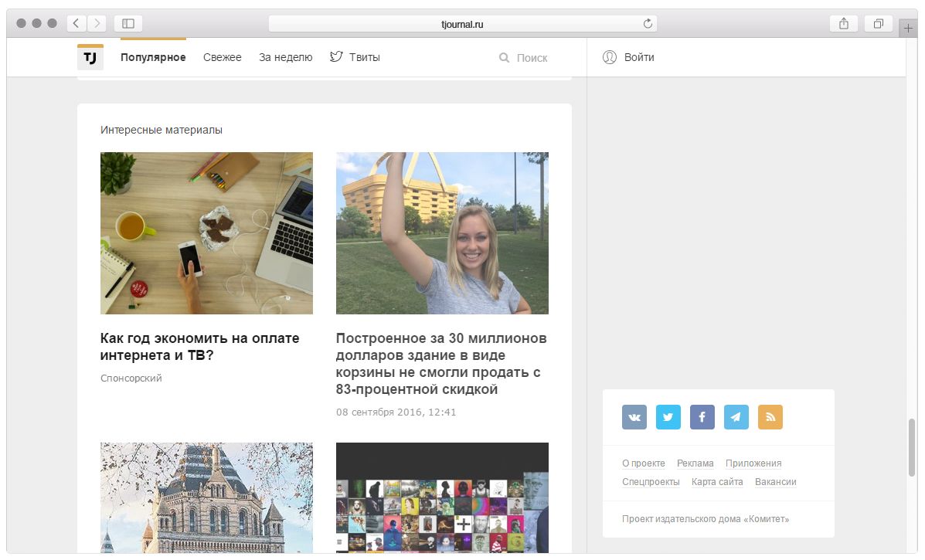Open the Twitter social icon in sidebar
The image size is (925, 560).
coord(668,417)
